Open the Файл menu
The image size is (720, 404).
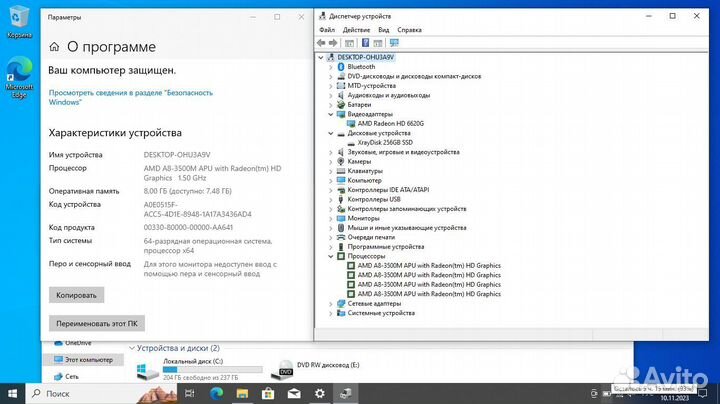coord(327,30)
